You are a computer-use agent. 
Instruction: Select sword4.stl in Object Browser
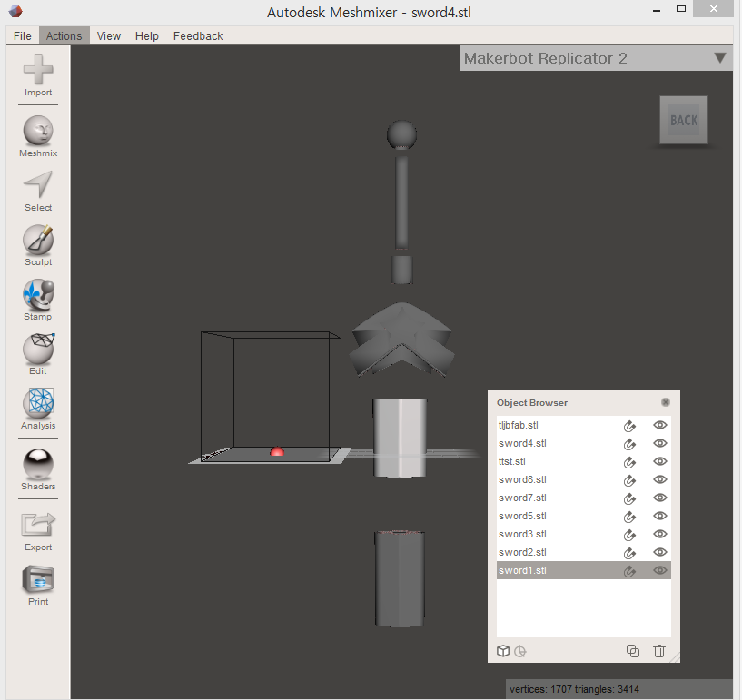pos(584,443)
